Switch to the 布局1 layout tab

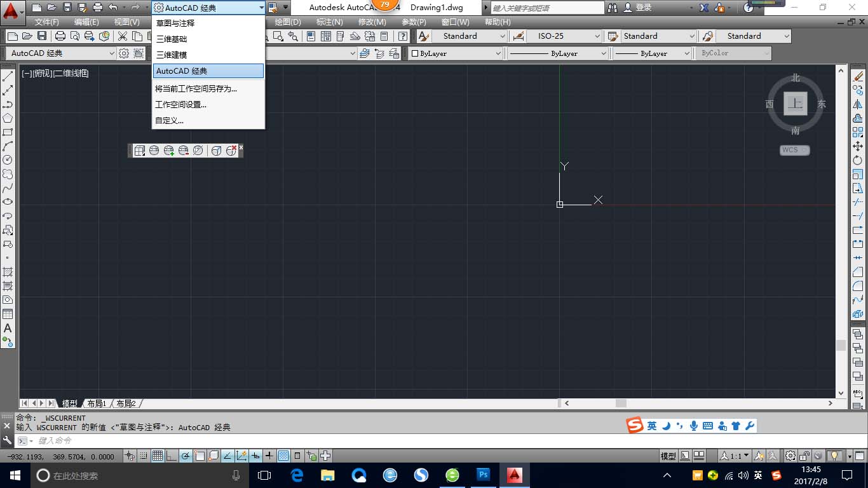97,403
